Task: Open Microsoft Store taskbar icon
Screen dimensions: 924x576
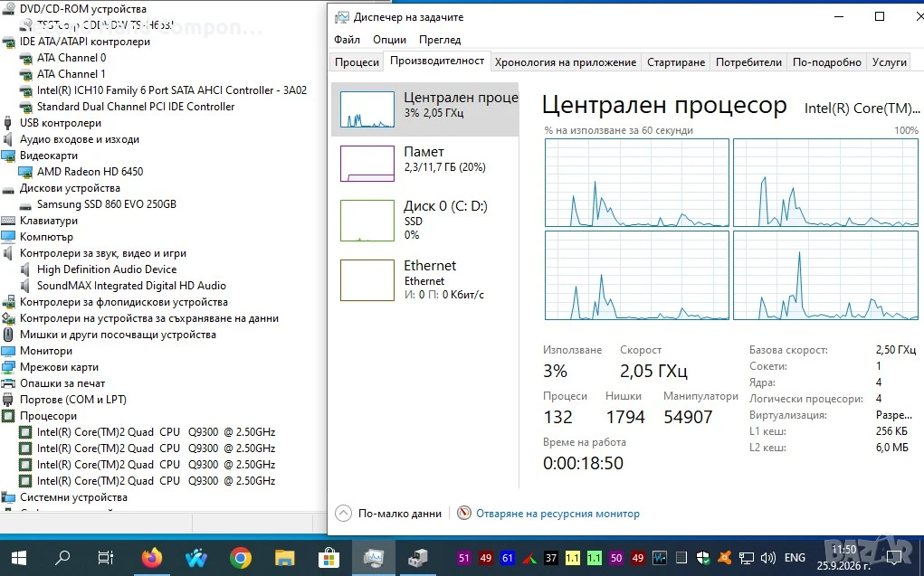Action: point(329,557)
